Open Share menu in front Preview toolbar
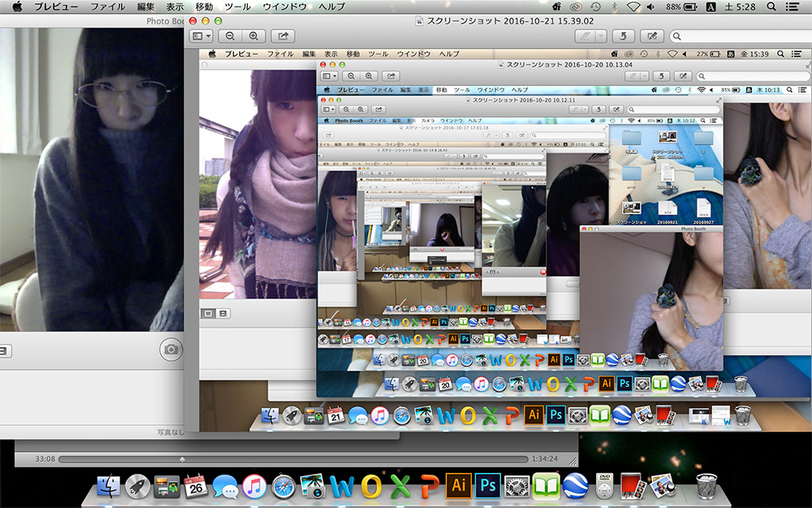This screenshot has height=508, width=812. tap(283, 37)
